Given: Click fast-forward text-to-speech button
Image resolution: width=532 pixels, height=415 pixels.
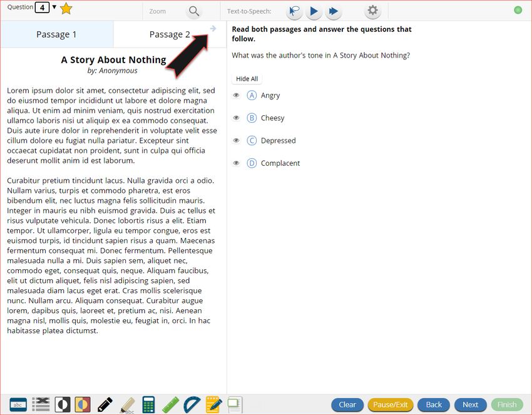Looking at the screenshot, I should point(334,11).
